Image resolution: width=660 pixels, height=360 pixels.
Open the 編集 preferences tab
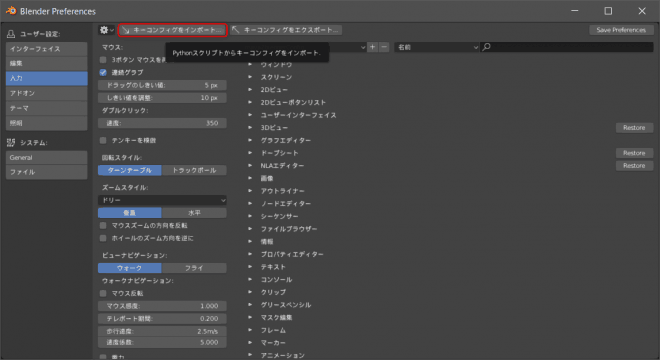click(x=47, y=64)
